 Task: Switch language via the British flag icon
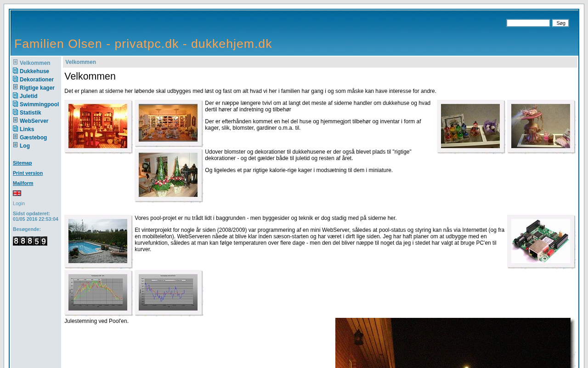(17, 193)
